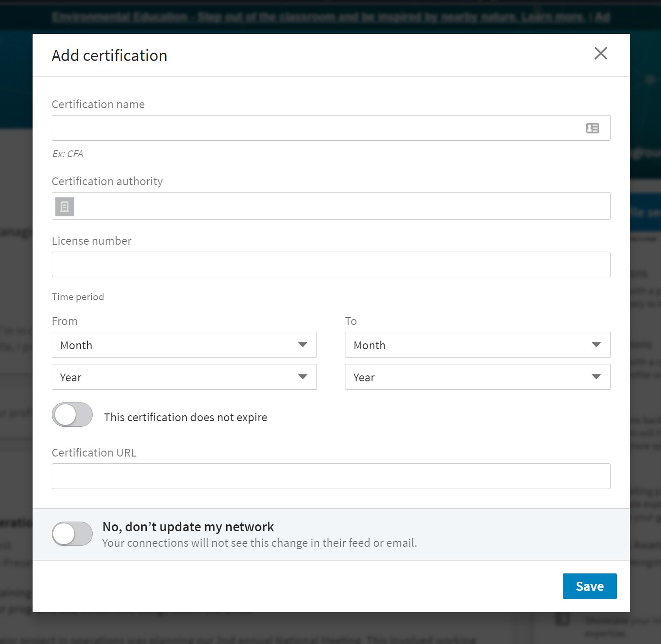Close the Add certification dialog
Image resolution: width=661 pixels, height=644 pixels.
(600, 54)
